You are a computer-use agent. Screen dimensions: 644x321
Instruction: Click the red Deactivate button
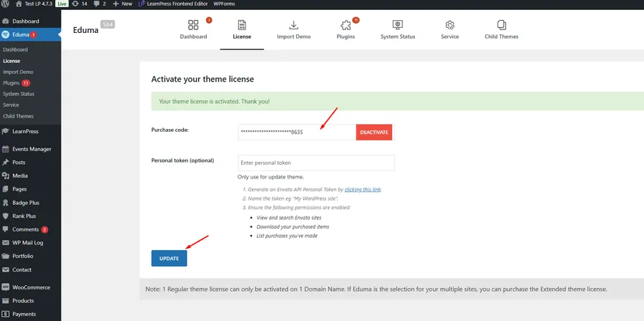[x=374, y=133]
